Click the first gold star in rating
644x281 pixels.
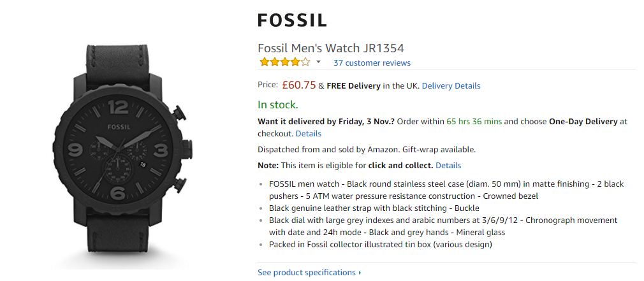tap(264, 63)
